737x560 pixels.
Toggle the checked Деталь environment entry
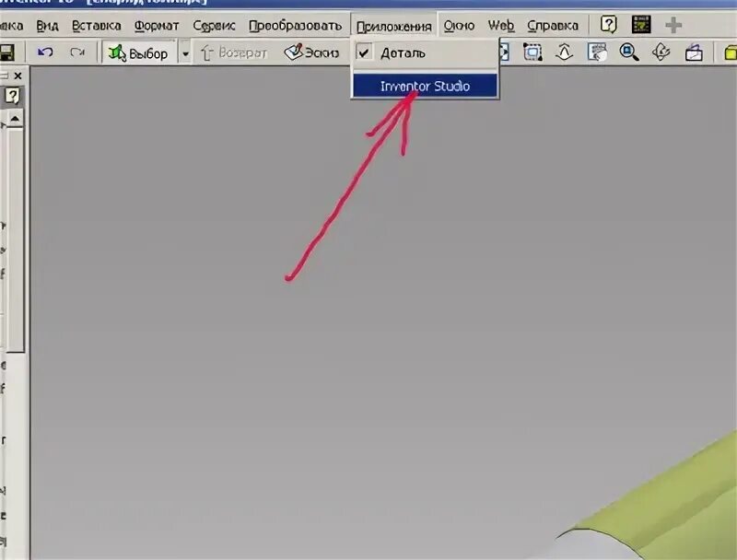click(x=425, y=53)
